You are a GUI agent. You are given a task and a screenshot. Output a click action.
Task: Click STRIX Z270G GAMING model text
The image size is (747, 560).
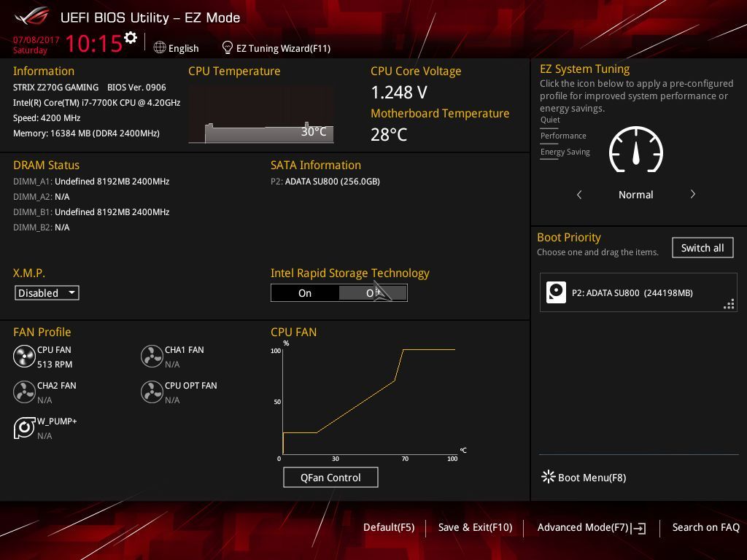[x=55, y=87]
